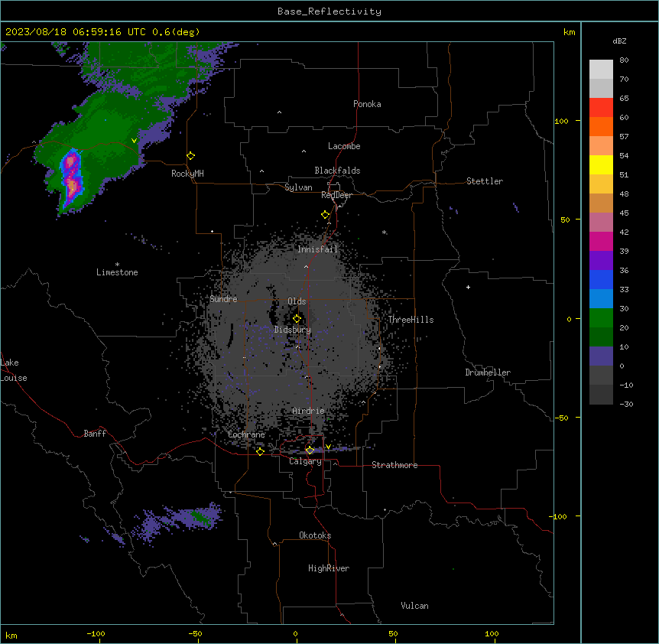Click the Strathmore town label

pyautogui.click(x=394, y=465)
